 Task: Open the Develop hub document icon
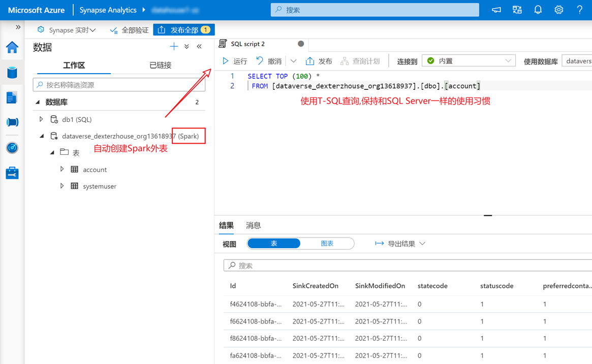tap(12, 97)
